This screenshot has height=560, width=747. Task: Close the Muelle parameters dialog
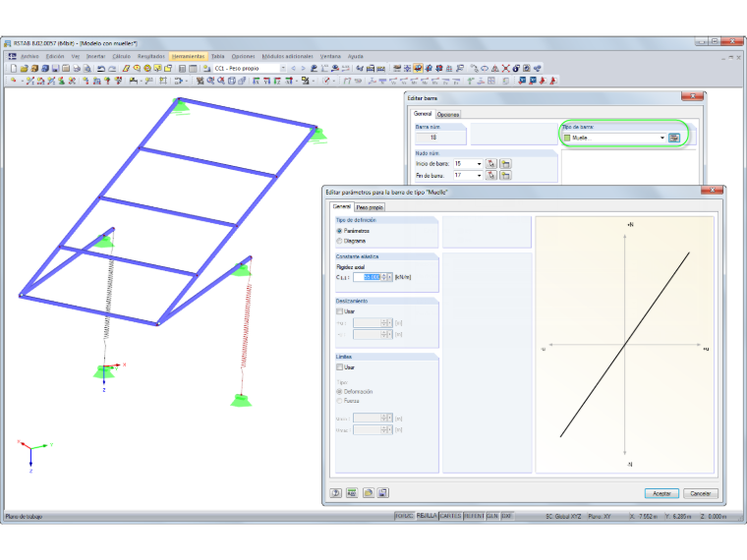[x=713, y=190]
